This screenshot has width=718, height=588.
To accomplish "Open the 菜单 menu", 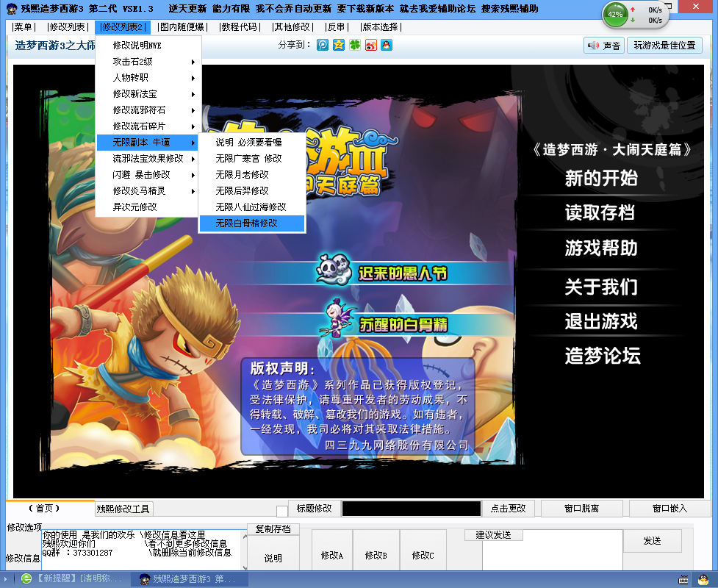I will (24, 27).
